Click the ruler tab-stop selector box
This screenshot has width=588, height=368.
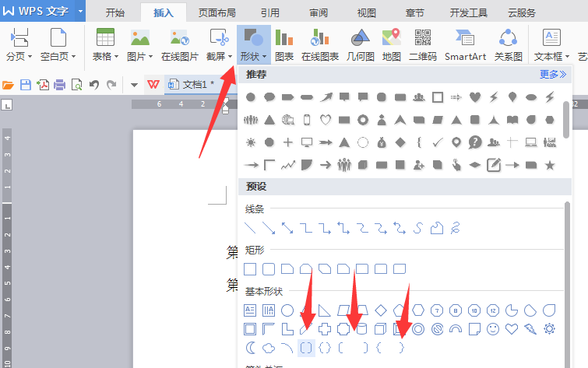(7, 104)
